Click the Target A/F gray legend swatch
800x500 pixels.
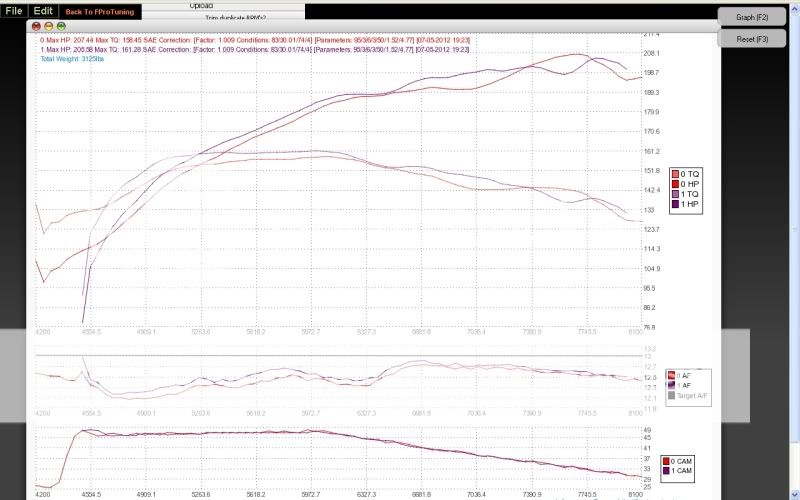[672, 395]
